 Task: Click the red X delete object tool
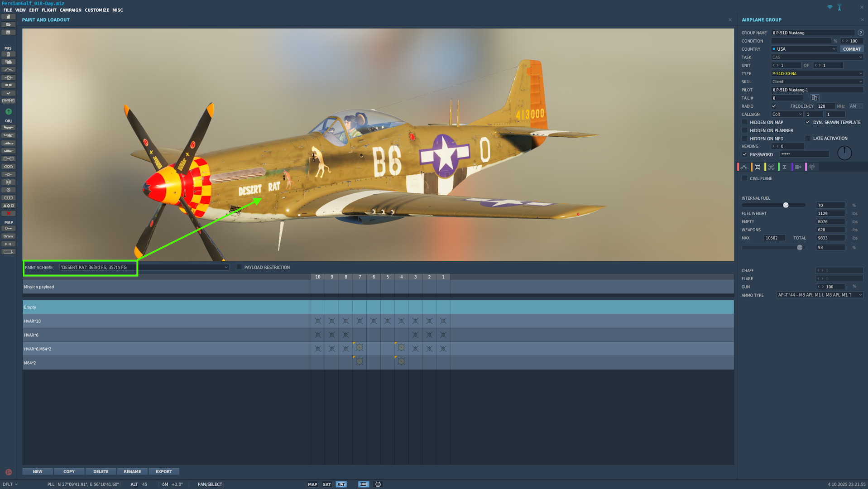coord(8,213)
